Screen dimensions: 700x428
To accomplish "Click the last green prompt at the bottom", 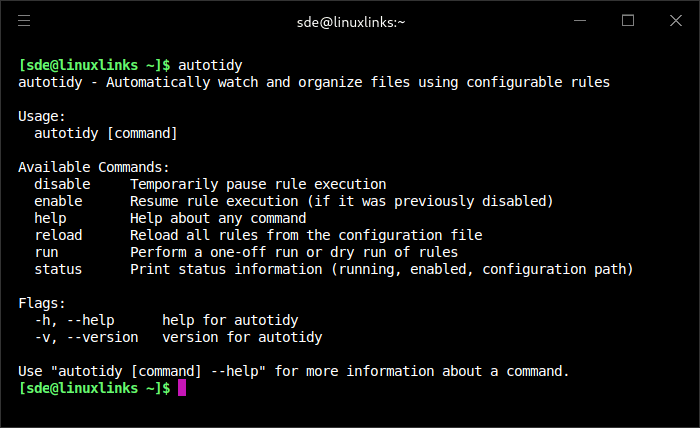I will pyautogui.click(x=94, y=388).
